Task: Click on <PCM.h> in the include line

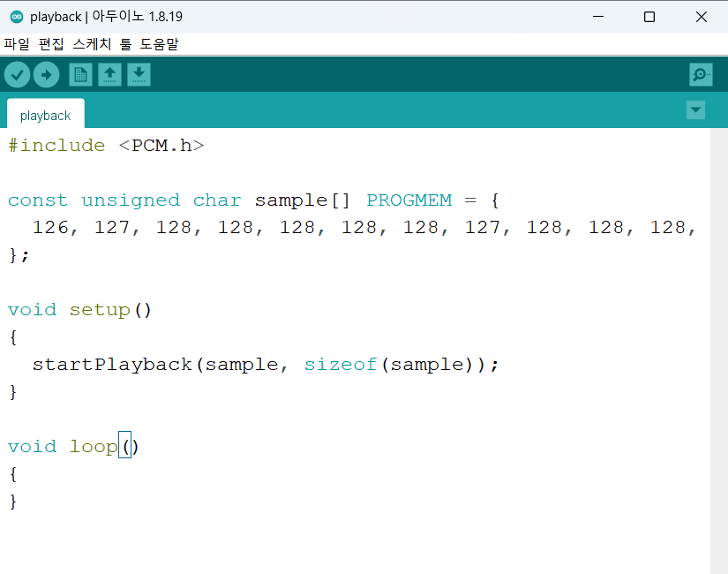Action: (x=161, y=146)
